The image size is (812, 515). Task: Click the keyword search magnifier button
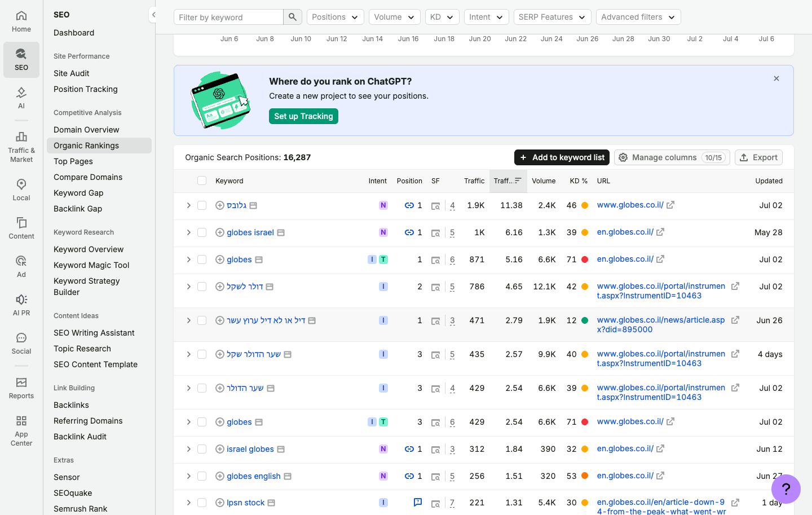coord(293,17)
